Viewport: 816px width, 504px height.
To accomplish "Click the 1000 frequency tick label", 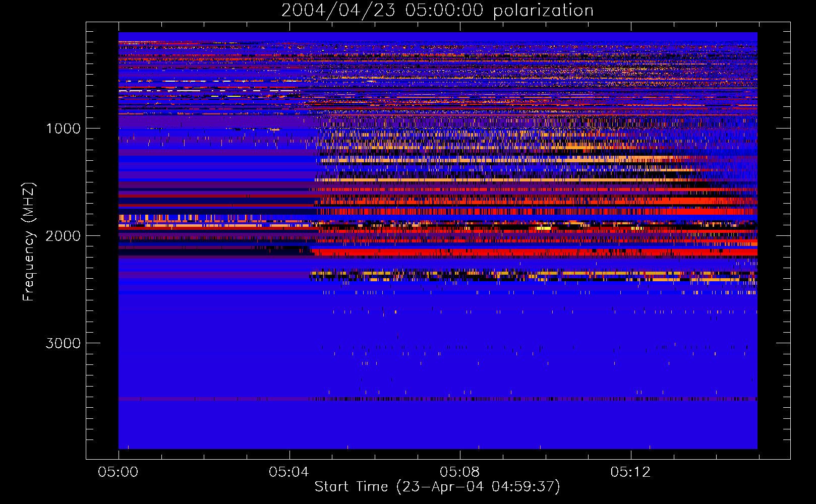I will tap(63, 129).
